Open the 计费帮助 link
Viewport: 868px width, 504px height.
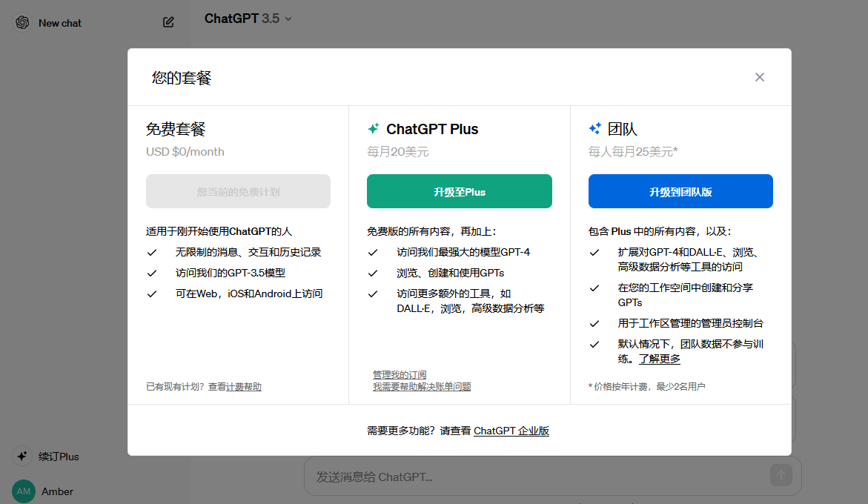click(245, 386)
